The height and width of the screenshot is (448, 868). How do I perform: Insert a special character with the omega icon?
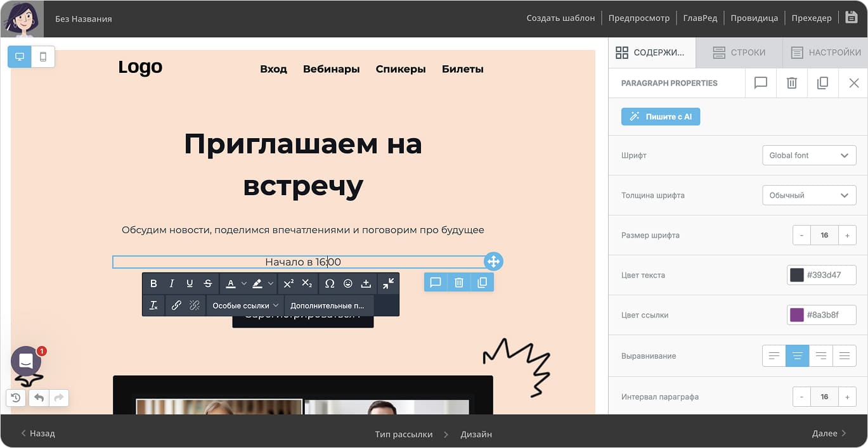[329, 283]
